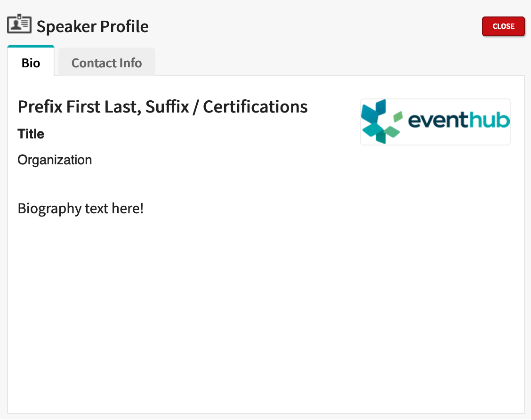Click the word 'Profile' in dialog title
Image resolution: width=531 pixels, height=420 pixels.
(124, 26)
